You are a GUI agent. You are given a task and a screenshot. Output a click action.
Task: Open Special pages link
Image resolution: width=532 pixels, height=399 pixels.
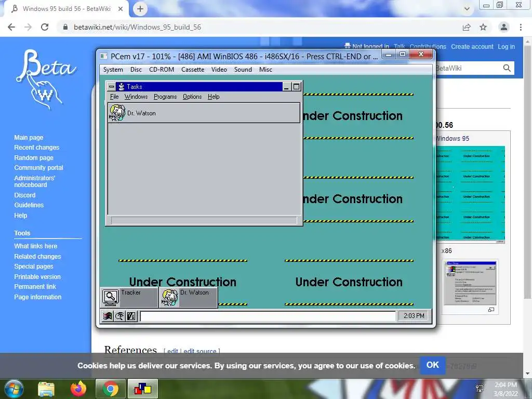(34, 267)
